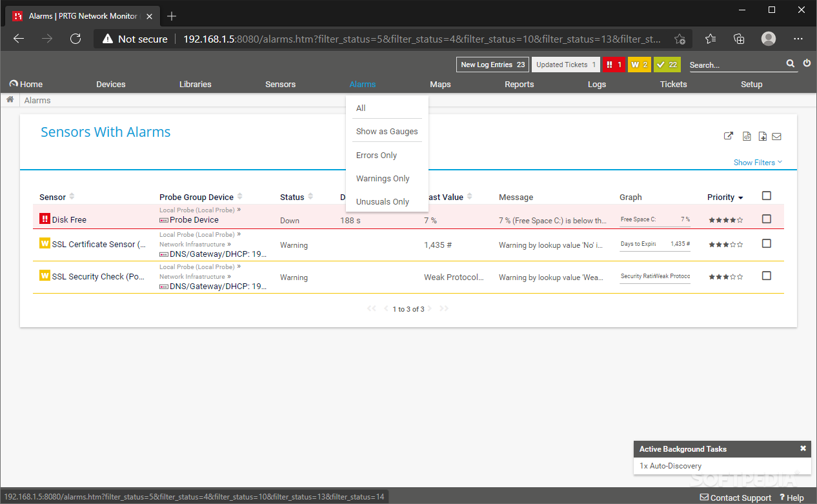Click the breadcrumb home icon
817x504 pixels.
click(10, 100)
